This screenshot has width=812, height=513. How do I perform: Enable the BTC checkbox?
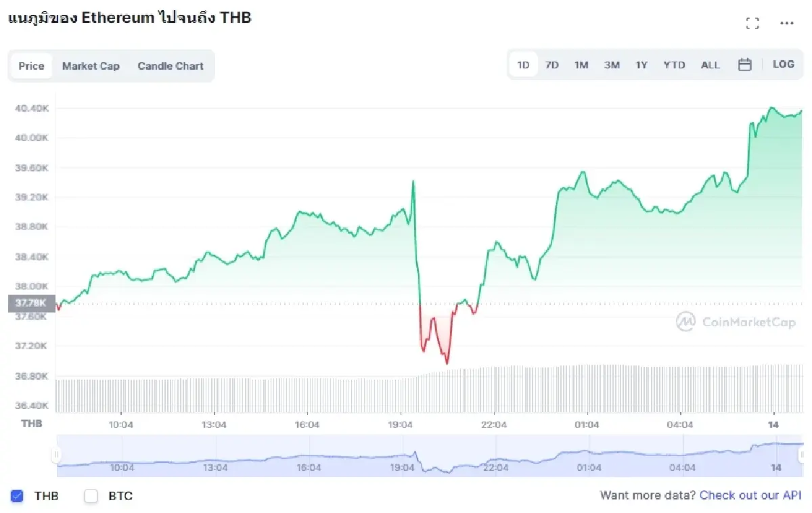point(91,496)
